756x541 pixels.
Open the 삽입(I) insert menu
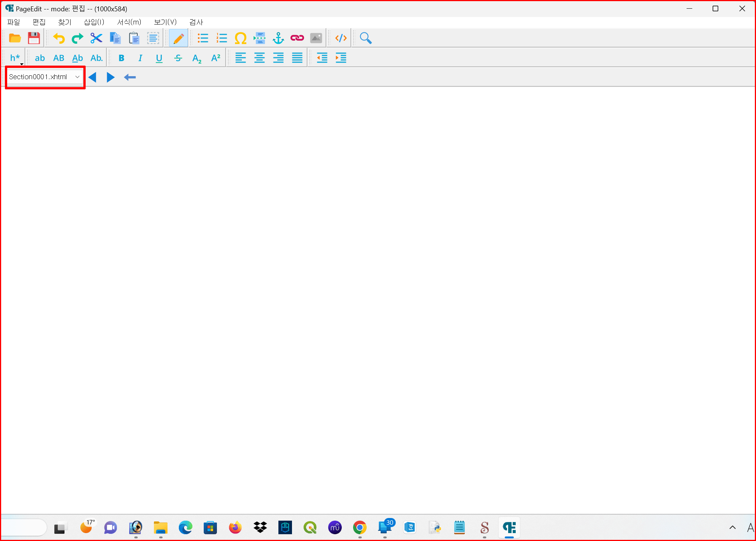point(94,22)
